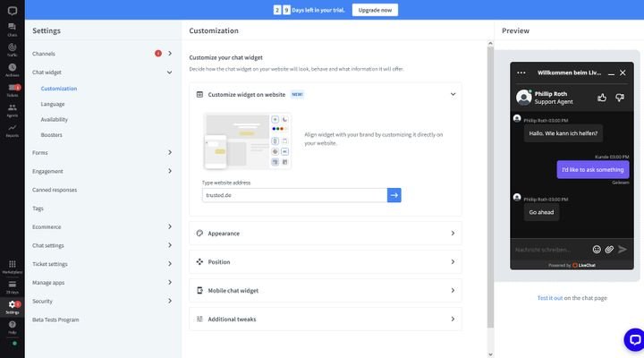Open the Settings gear in sidebar

(x=13, y=307)
